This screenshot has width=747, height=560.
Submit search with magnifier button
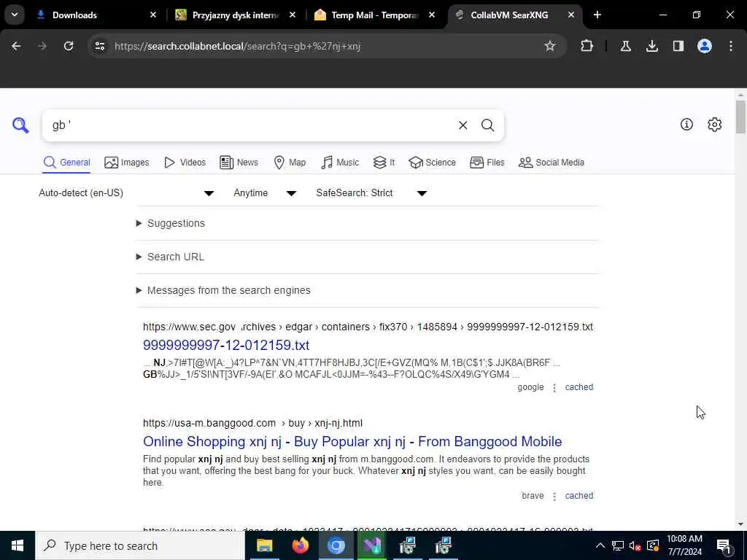pos(487,125)
